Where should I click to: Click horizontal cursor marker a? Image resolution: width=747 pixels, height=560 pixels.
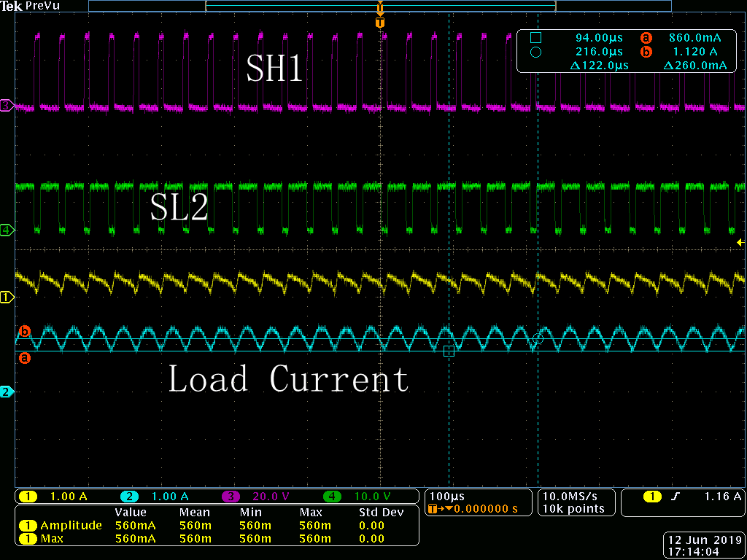click(25, 357)
